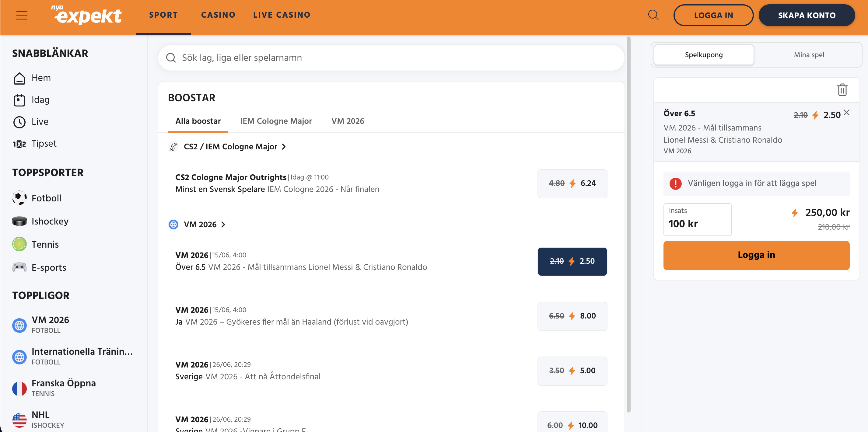Viewport: 868px width, 432px height.
Task: Toggle the 4.80 to 6.24 boosted odds
Action: (x=572, y=183)
